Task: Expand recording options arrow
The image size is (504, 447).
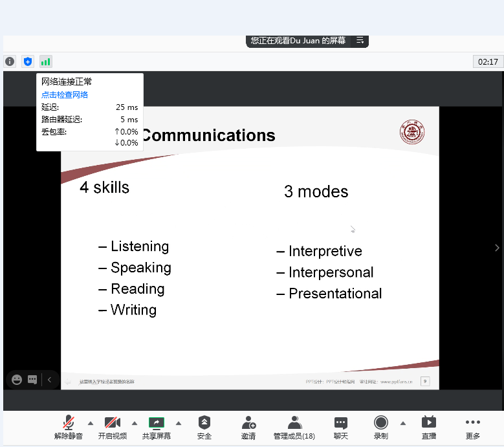Action: [403, 423]
